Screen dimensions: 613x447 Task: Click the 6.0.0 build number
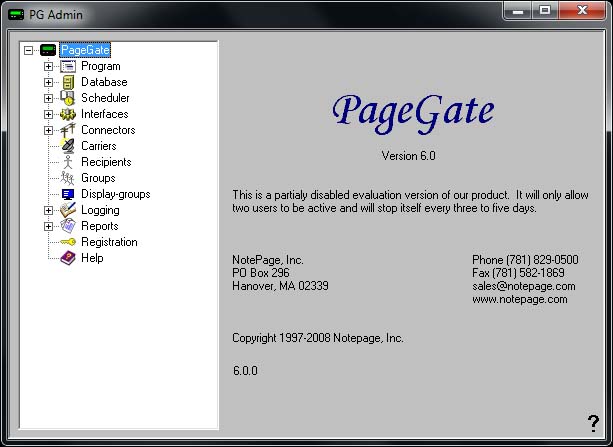click(245, 370)
